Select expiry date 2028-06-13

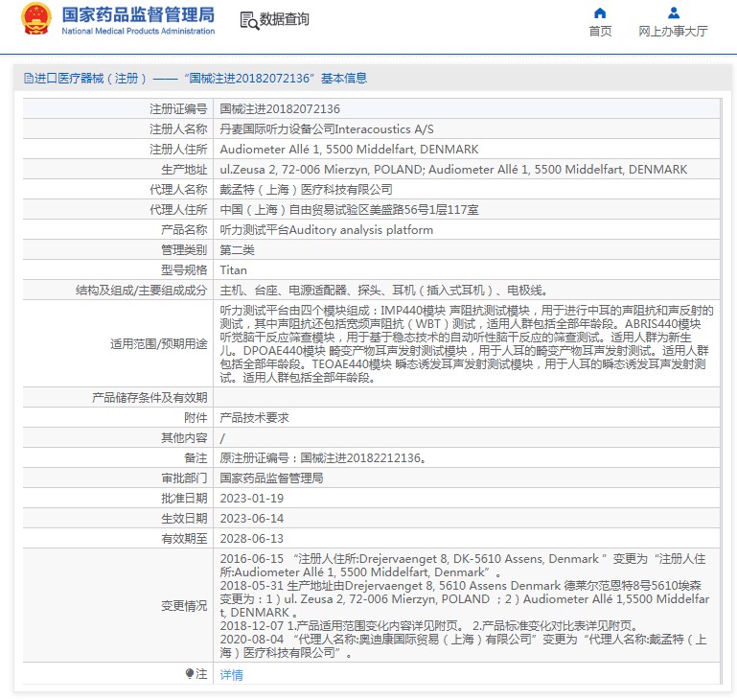pyautogui.click(x=251, y=539)
